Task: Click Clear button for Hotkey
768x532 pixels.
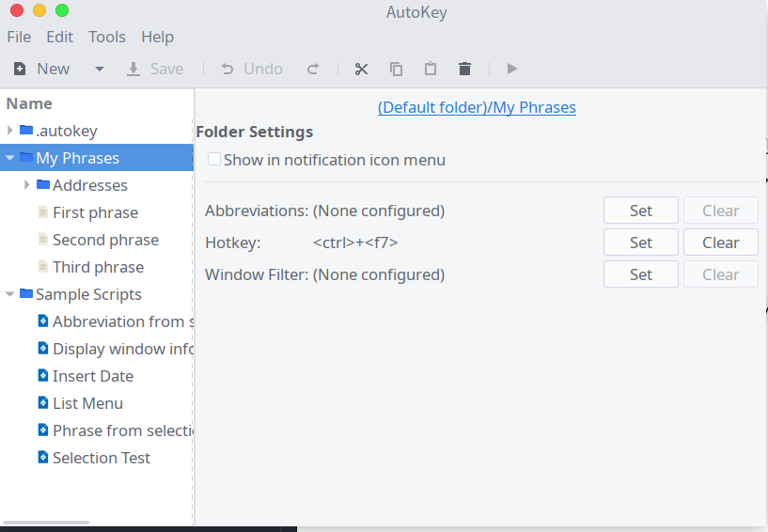Action: click(x=720, y=243)
